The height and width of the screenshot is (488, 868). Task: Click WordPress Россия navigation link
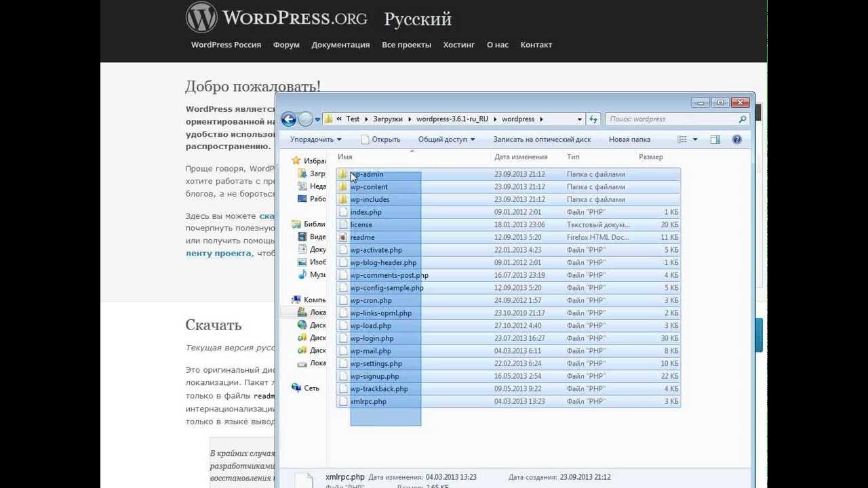point(226,45)
